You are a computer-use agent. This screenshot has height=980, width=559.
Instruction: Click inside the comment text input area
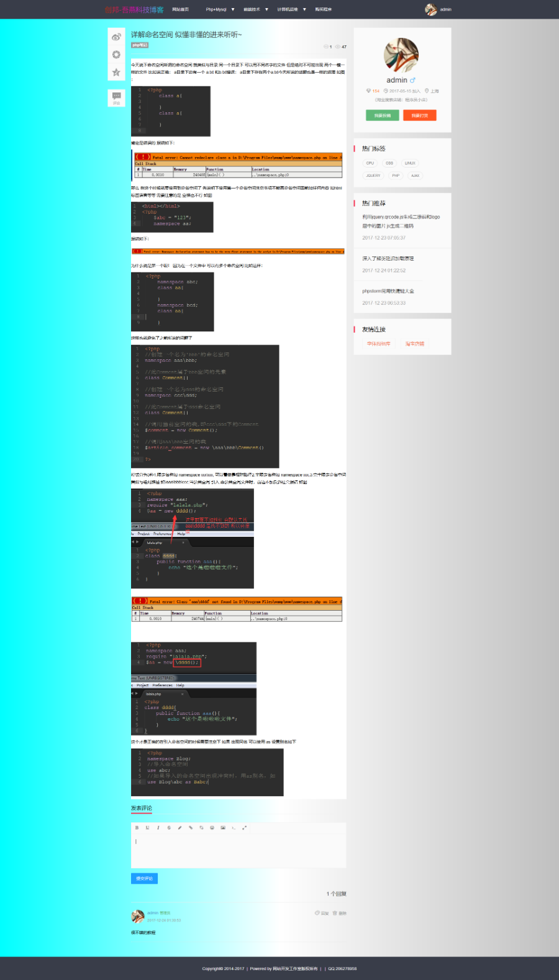(x=239, y=850)
